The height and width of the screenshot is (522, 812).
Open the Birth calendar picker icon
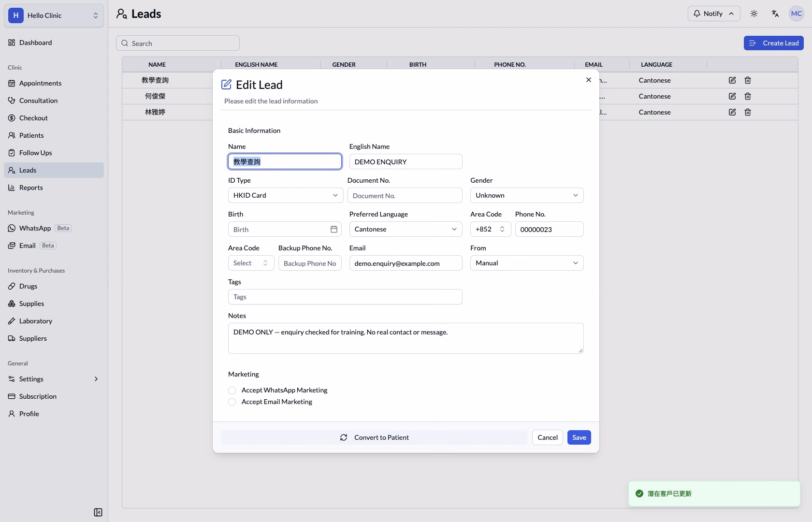[x=334, y=229]
